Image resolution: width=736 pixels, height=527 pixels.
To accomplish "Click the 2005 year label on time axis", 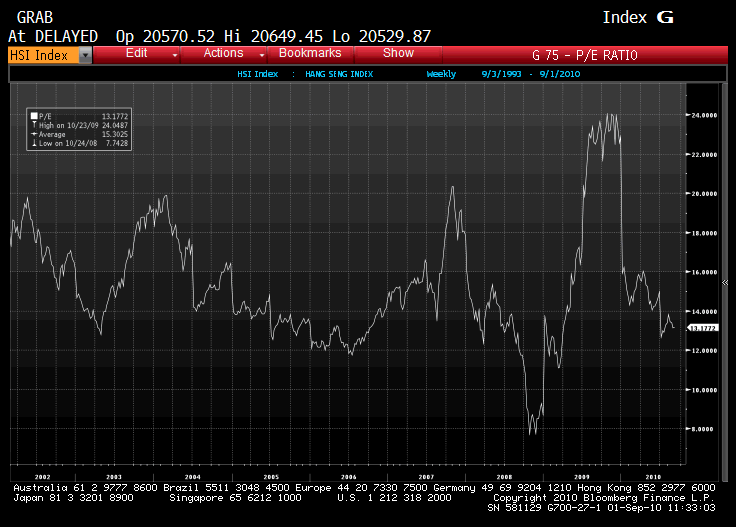I will point(271,477).
